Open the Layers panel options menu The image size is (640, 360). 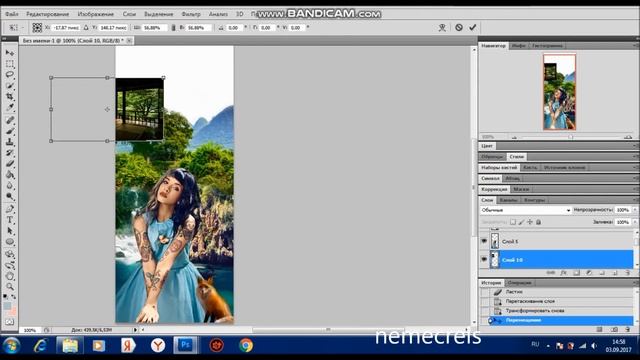coord(636,200)
